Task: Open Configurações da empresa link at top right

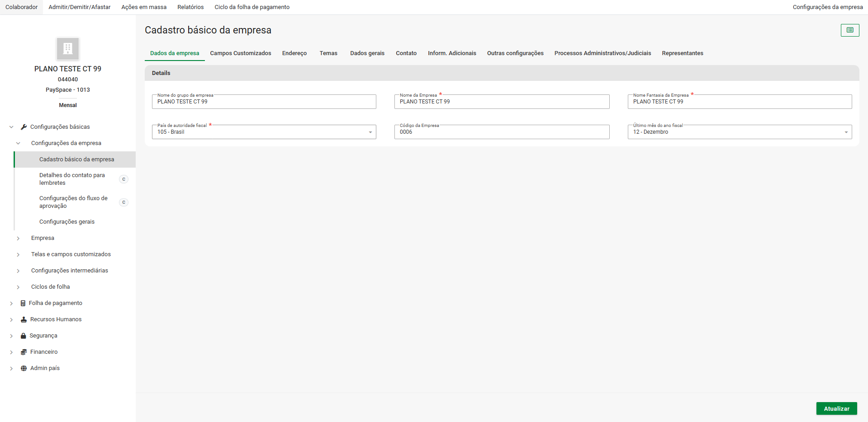Action: [827, 7]
